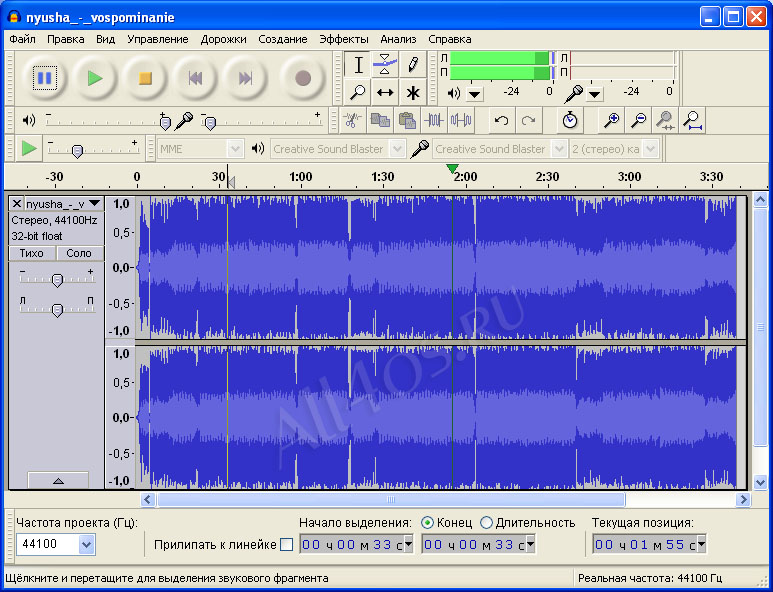The width and height of the screenshot is (773, 592).
Task: Skip to end of the track
Action: click(245, 78)
